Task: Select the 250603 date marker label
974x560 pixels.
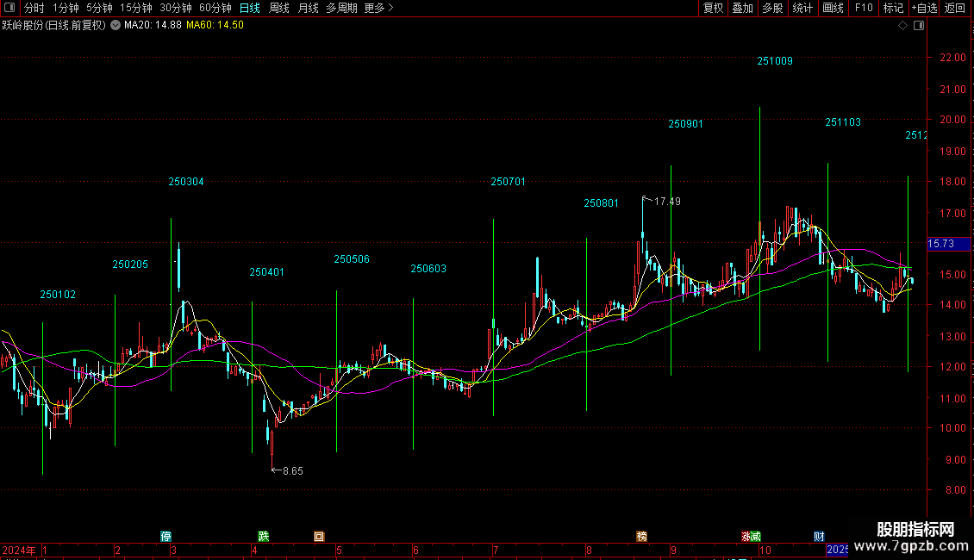Action: click(x=428, y=269)
